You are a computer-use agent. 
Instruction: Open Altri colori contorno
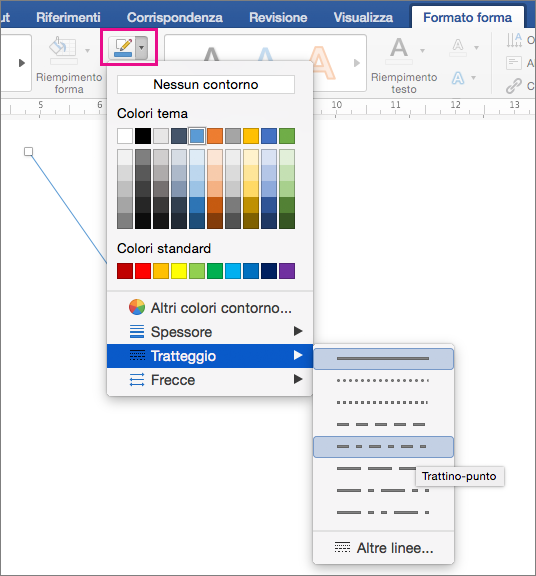(210, 308)
